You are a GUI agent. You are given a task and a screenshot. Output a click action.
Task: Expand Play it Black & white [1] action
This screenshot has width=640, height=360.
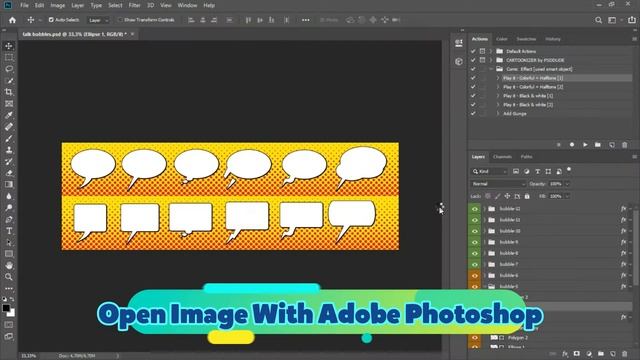click(498, 96)
